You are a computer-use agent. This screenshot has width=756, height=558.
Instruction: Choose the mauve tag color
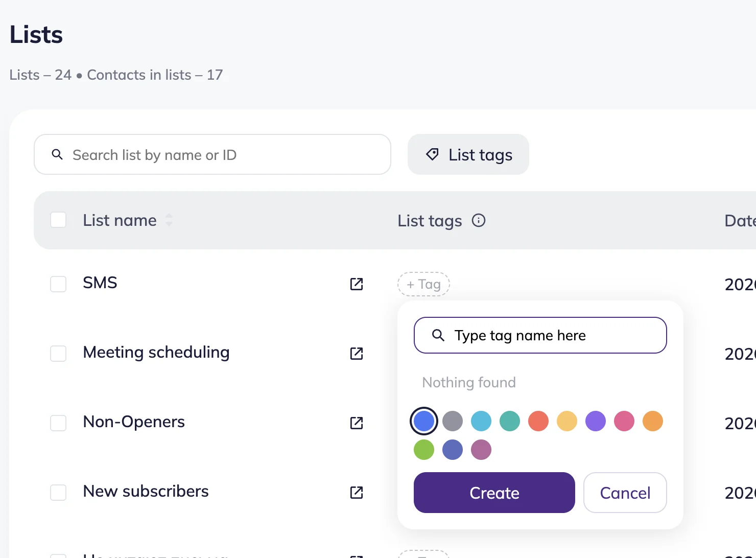tap(481, 450)
